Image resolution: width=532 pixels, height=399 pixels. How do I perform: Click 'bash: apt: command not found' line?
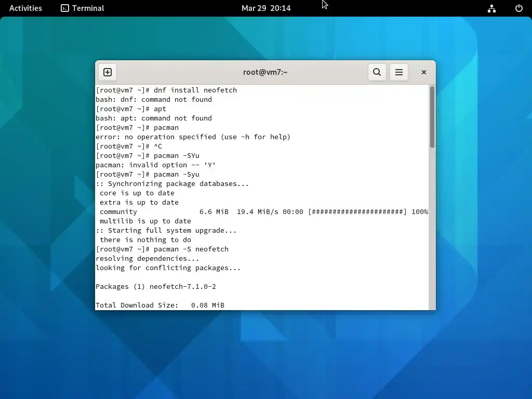pyautogui.click(x=154, y=118)
